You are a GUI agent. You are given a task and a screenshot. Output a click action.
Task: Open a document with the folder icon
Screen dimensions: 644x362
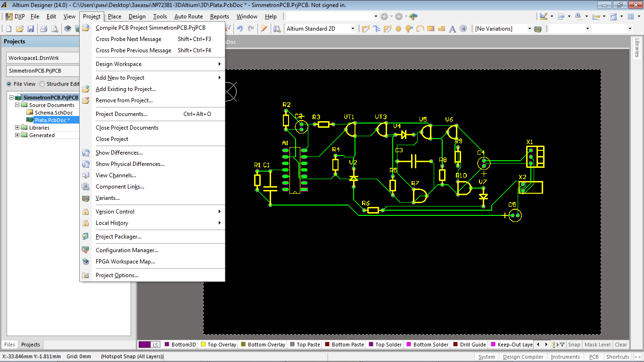[x=20, y=29]
